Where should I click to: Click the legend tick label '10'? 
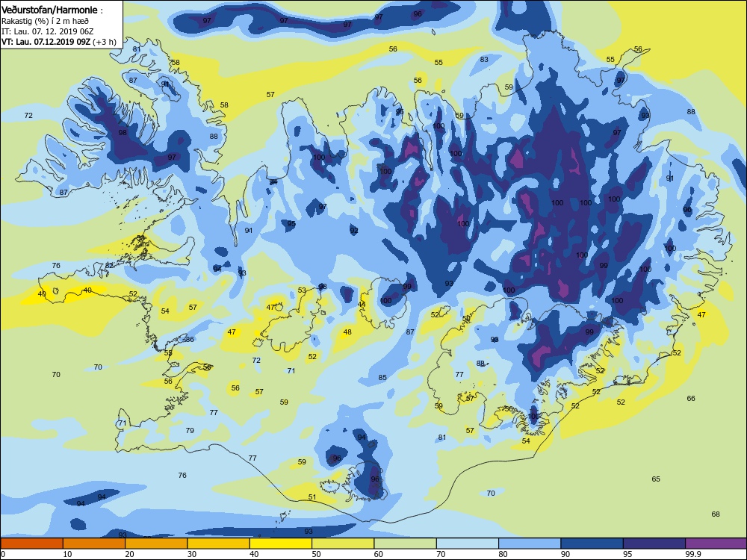(68, 554)
